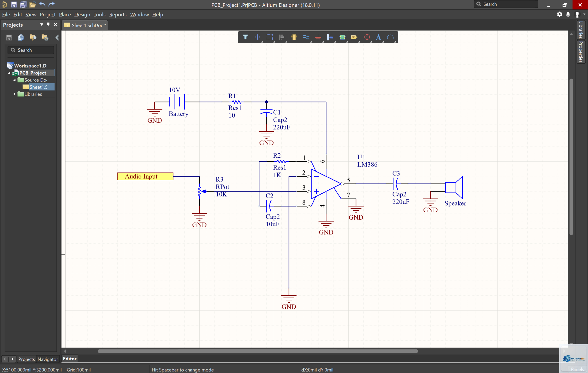
Task: Click the vertical scrollbar thumb
Action: click(x=571, y=157)
